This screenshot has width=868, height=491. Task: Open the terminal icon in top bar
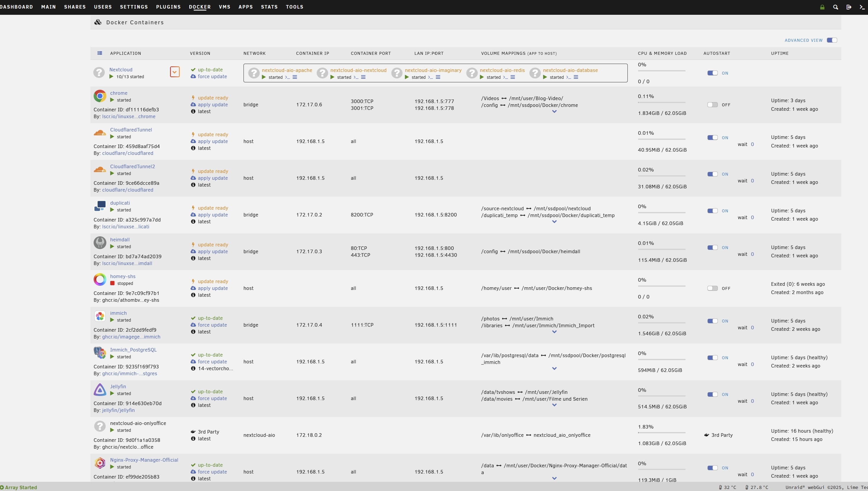(x=862, y=7)
